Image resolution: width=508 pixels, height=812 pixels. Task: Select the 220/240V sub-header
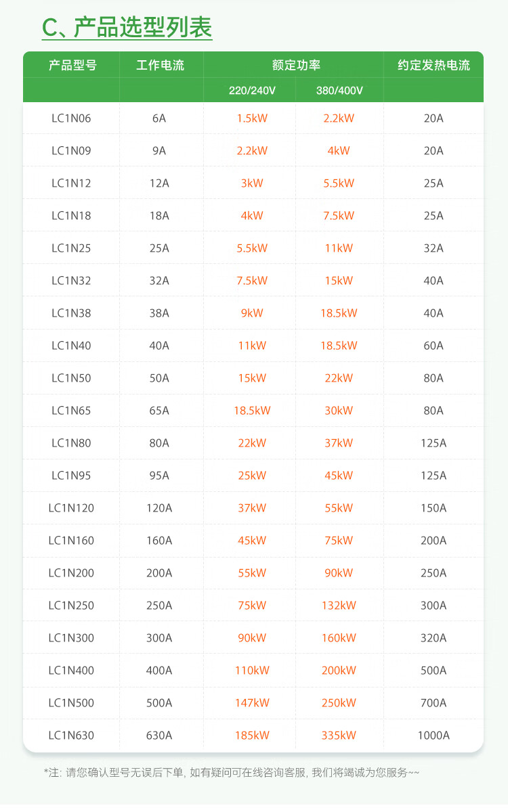pyautogui.click(x=252, y=91)
